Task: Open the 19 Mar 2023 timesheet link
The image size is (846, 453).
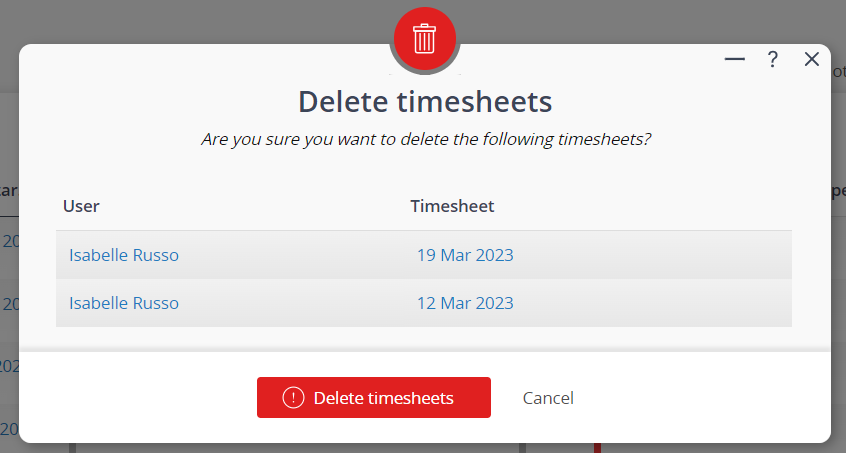Action: (x=465, y=255)
